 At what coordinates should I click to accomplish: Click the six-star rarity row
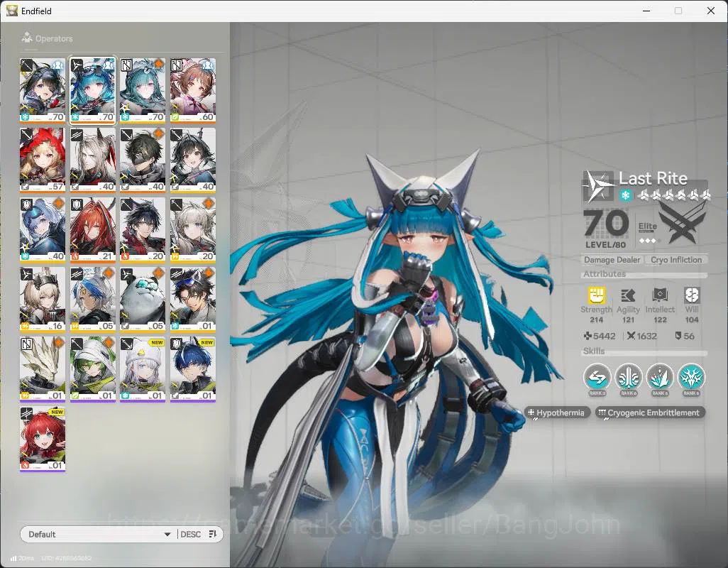pos(673,195)
